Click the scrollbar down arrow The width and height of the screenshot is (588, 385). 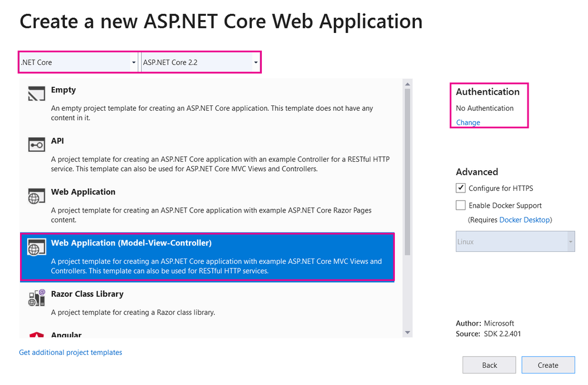coord(407,333)
